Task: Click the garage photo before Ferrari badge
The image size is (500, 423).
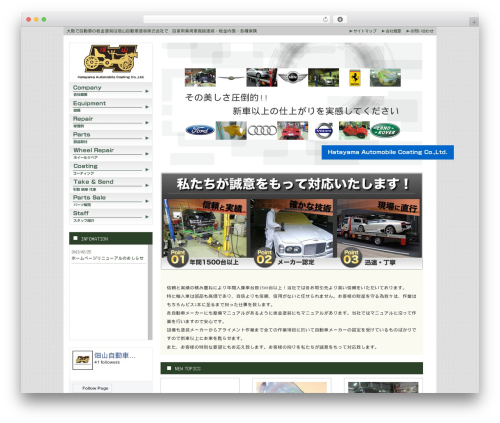Action: click(323, 77)
